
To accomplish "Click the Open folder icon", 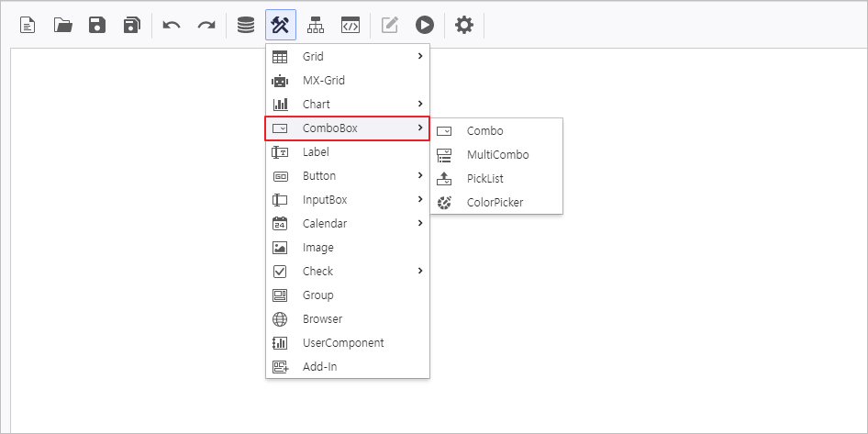I will pos(62,26).
